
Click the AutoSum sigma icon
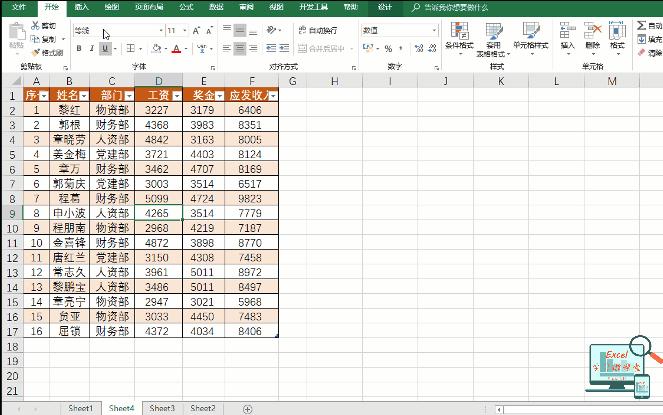coord(641,25)
